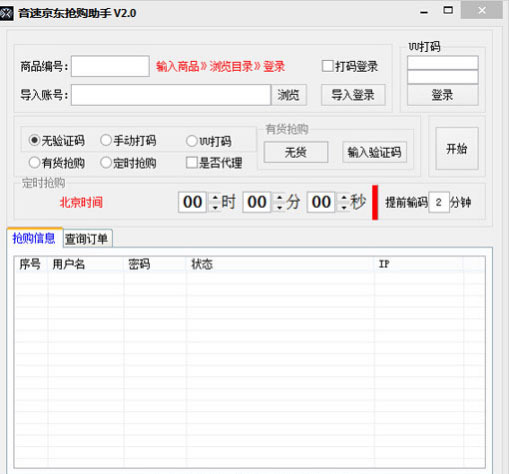Viewport: 509px width, 474px height.
Task: Click the hour value field showing 00
Action: (193, 202)
